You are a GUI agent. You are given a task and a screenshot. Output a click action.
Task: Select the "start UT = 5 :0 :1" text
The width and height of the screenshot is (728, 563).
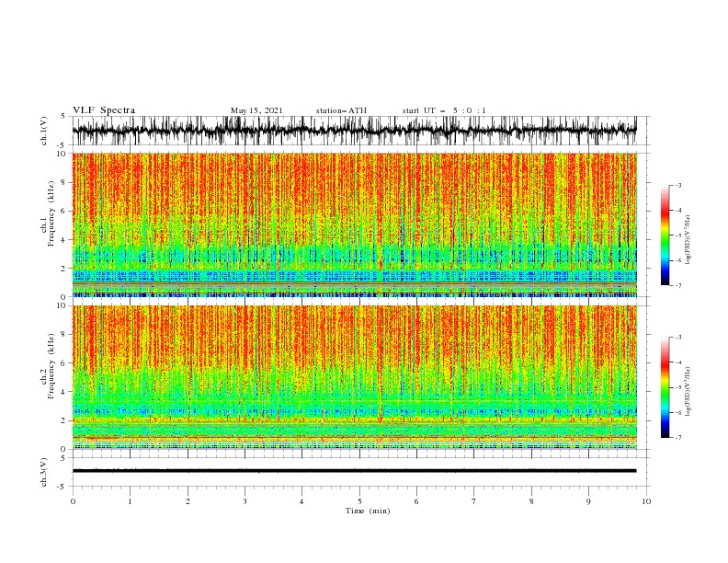pos(444,110)
